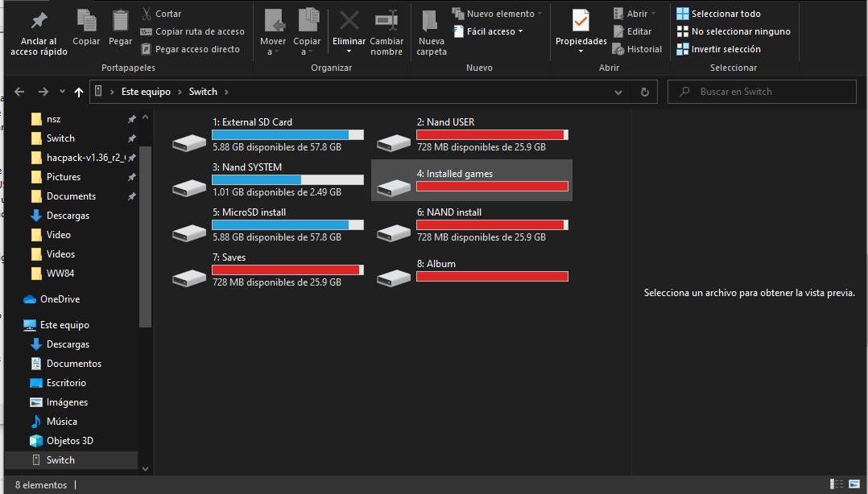This screenshot has height=494, width=868.
Task: Click the Eliminar X icon
Action: [349, 21]
